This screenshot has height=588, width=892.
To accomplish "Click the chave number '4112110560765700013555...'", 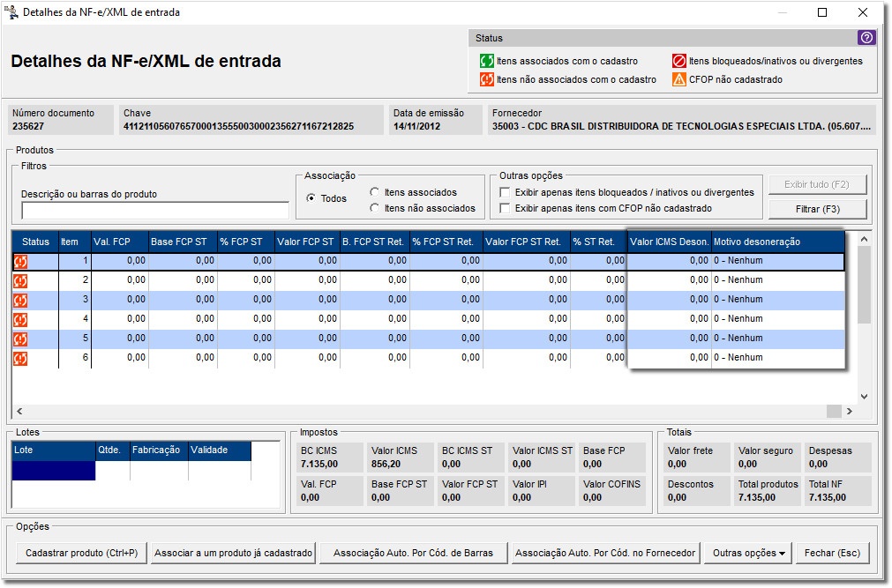I will click(x=238, y=126).
